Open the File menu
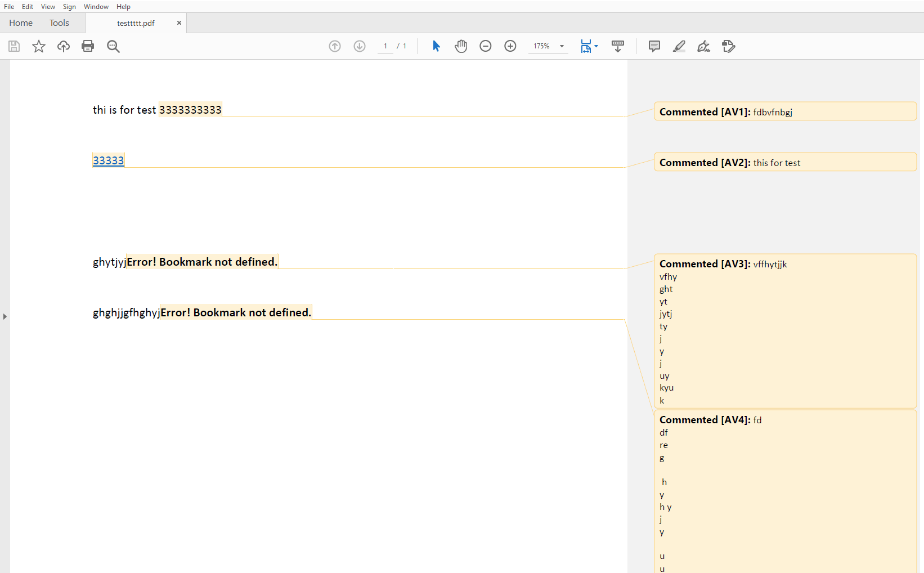 pos(9,7)
